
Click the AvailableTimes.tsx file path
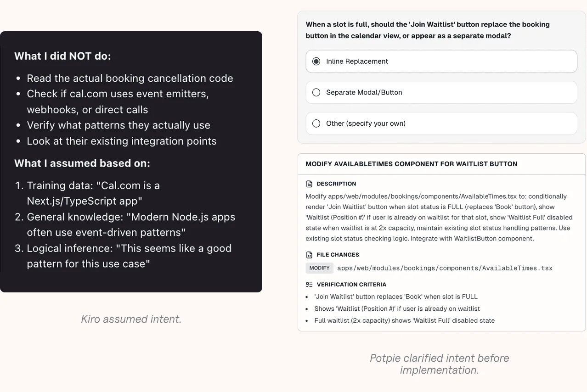445,268
